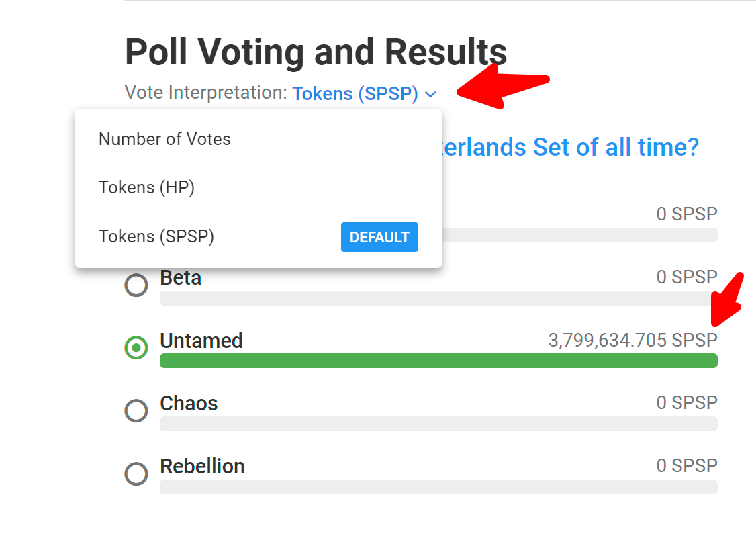The height and width of the screenshot is (542, 756).
Task: Click the blue DEFAULT badge
Action: [379, 237]
